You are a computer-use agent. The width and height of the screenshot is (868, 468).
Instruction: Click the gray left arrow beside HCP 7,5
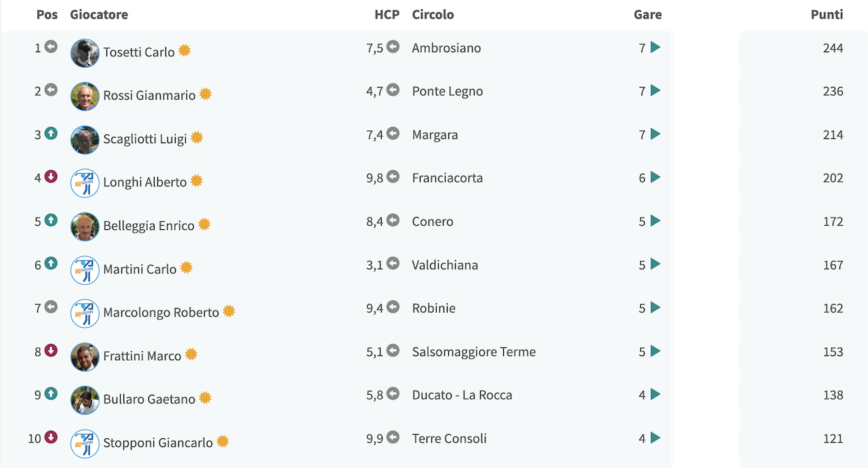pyautogui.click(x=393, y=47)
